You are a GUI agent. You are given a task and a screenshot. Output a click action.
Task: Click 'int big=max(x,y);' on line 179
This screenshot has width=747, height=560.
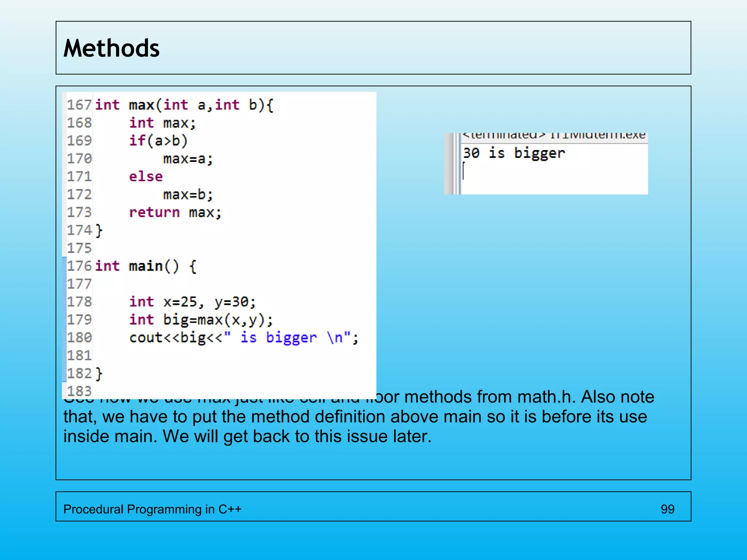201,320
